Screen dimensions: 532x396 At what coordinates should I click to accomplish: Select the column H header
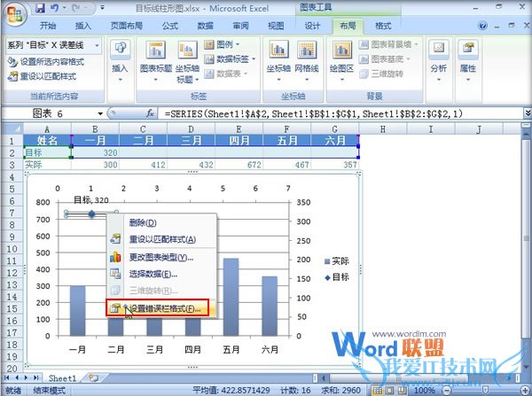(383, 128)
